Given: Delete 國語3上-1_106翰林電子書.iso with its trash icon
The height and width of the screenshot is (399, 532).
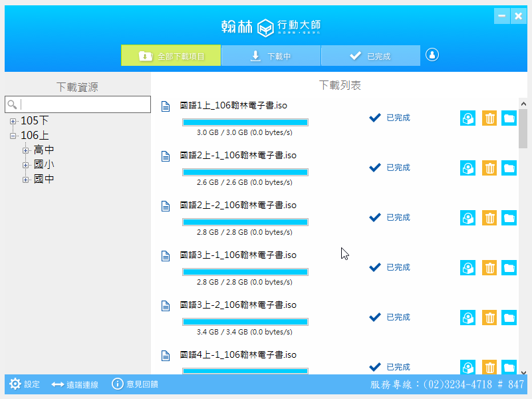Looking at the screenshot, I should (489, 268).
